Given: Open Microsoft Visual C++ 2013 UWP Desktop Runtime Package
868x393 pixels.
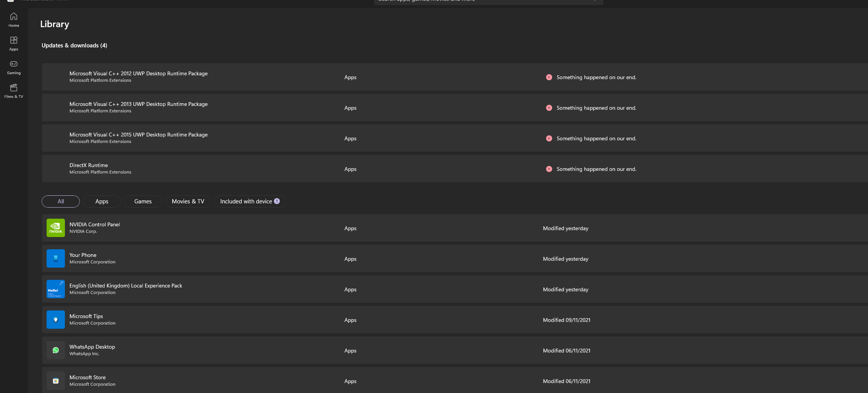Looking at the screenshot, I should (x=455, y=107).
